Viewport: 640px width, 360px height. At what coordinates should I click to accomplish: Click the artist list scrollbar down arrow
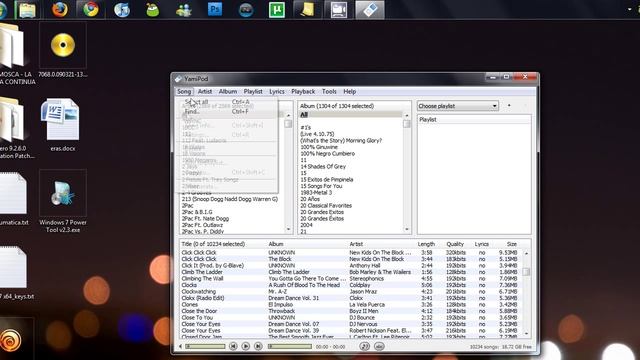pos(289,229)
